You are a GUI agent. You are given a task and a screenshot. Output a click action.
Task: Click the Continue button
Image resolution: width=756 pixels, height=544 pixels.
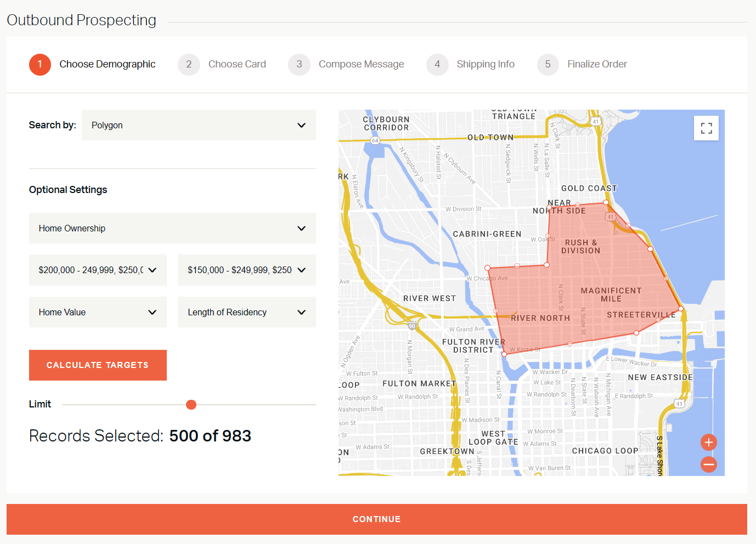376,519
